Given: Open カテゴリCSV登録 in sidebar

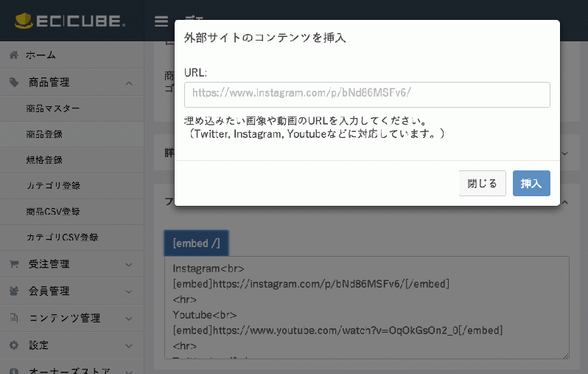Looking at the screenshot, I should point(72,238).
